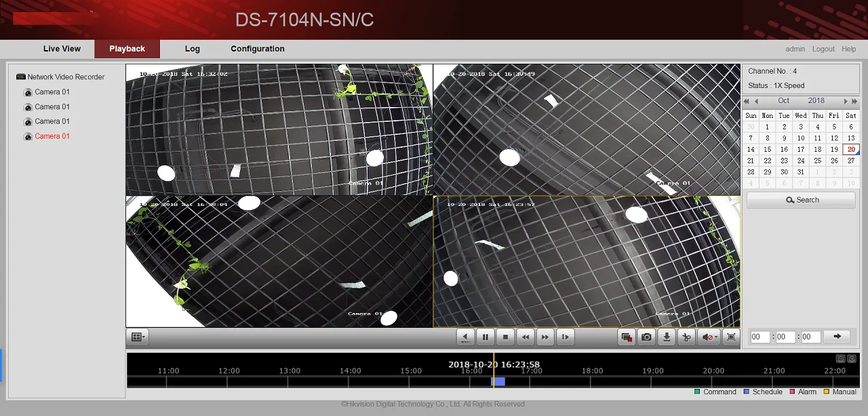Open the Oct month selector
Screen dimensions: 868x416
(x=784, y=101)
